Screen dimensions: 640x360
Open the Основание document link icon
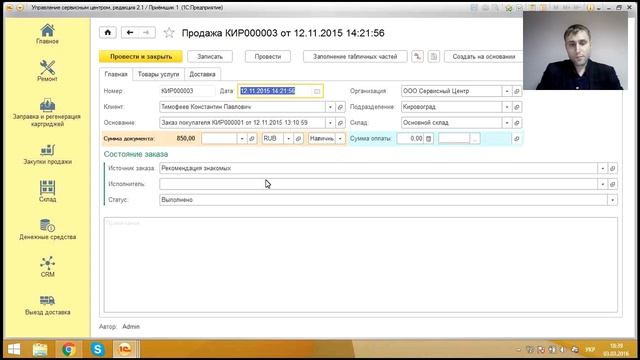click(x=340, y=122)
